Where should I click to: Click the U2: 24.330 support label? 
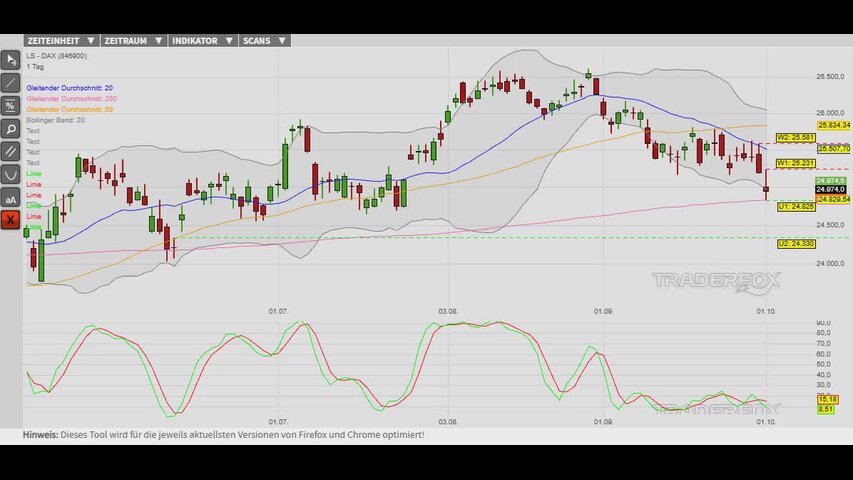click(796, 243)
